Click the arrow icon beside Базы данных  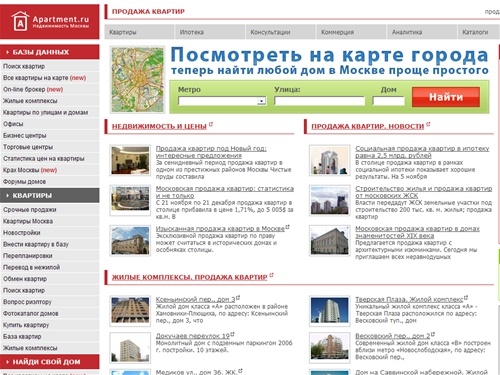click(x=8, y=52)
